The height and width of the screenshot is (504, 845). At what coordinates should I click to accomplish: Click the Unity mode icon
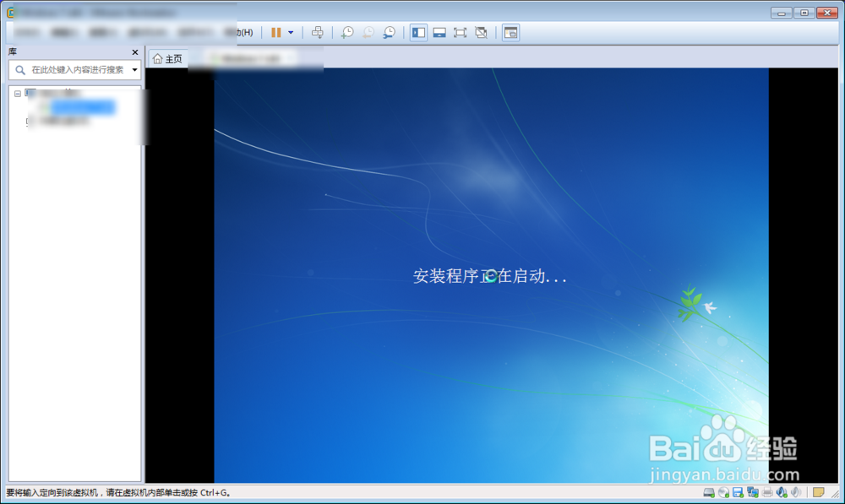[x=481, y=33]
